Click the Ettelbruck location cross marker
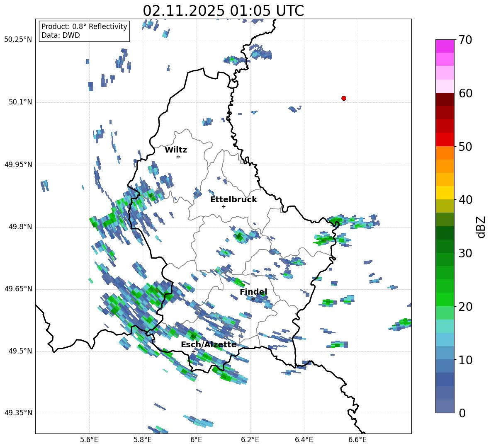 point(224,206)
